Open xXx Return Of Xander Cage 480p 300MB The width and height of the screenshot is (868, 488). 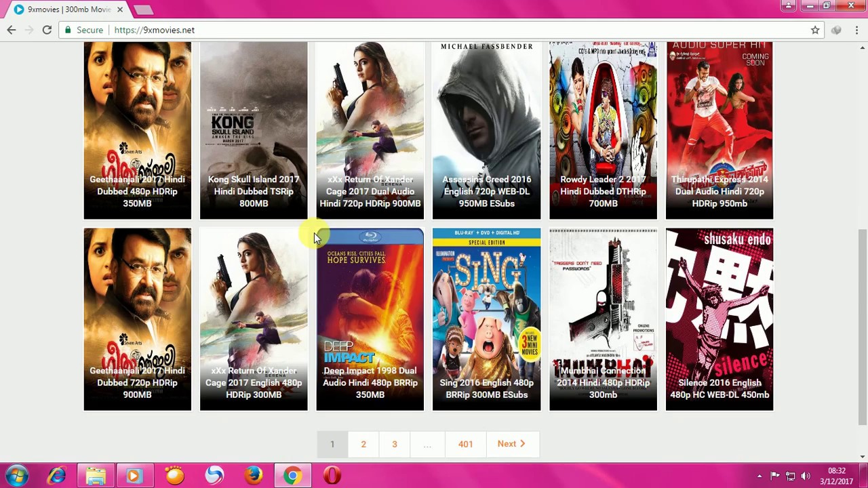pyautogui.click(x=254, y=319)
